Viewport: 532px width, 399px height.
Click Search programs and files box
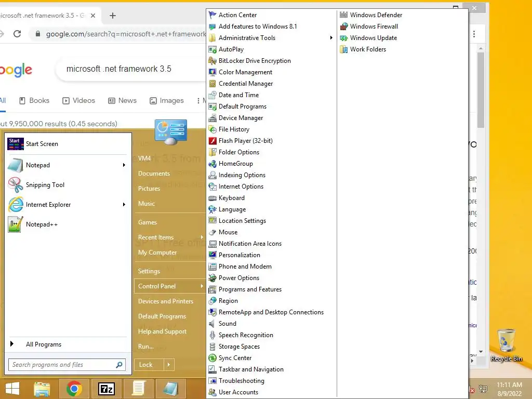(67, 365)
